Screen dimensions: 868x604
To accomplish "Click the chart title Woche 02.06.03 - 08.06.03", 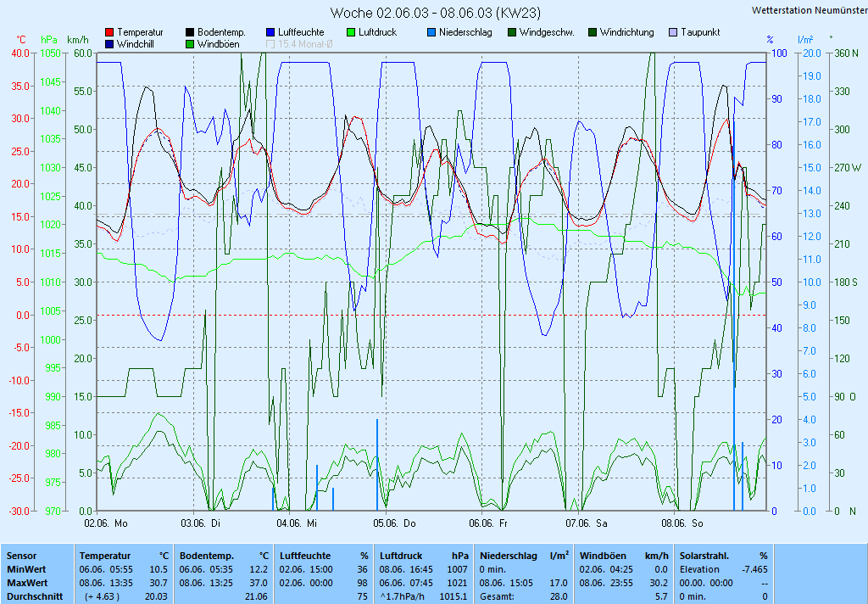I will pos(435,13).
